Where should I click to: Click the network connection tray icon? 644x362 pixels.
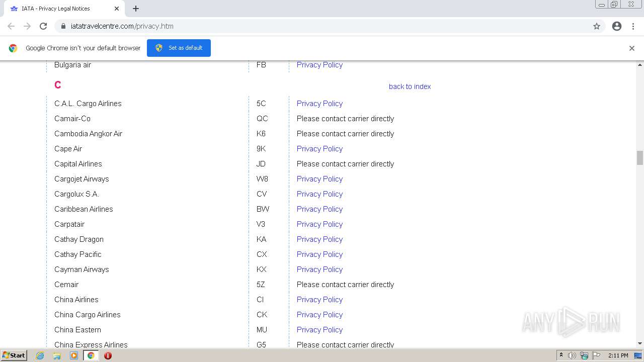click(584, 355)
